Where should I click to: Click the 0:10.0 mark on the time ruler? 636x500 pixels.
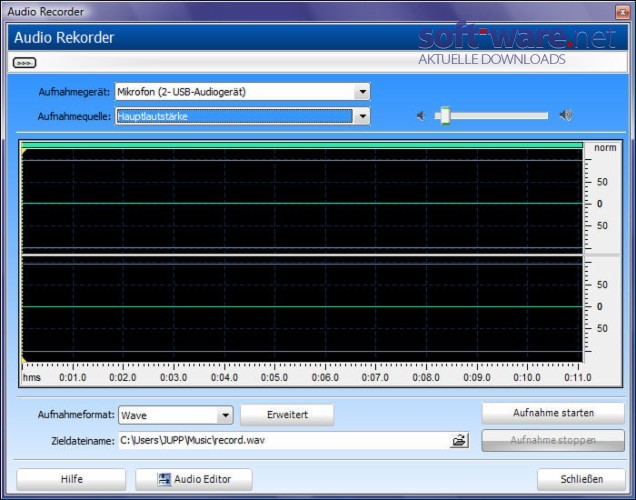tap(527, 378)
